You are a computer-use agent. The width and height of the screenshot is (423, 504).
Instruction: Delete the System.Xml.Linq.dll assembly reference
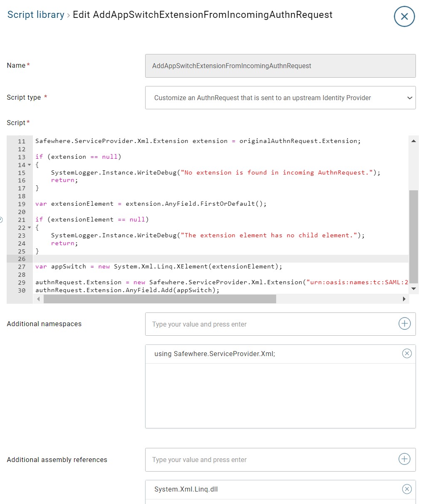407,489
